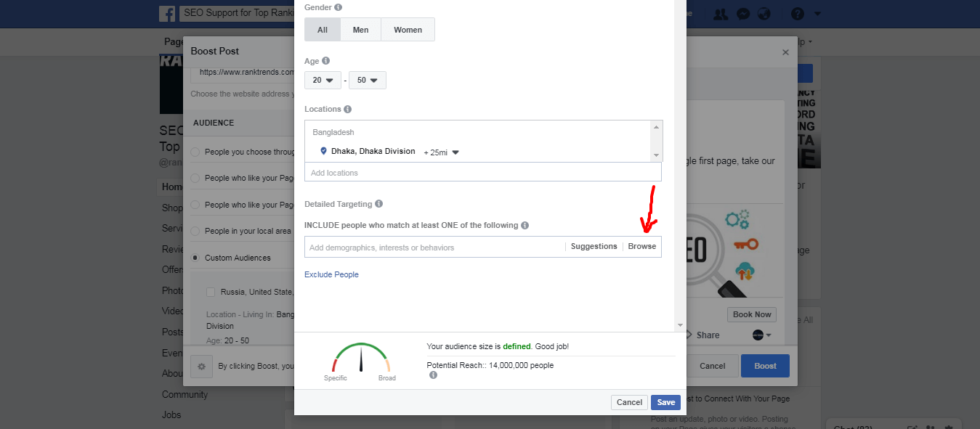This screenshot has width=980, height=429.
Task: Open Home in page sidebar
Action: tap(171, 187)
